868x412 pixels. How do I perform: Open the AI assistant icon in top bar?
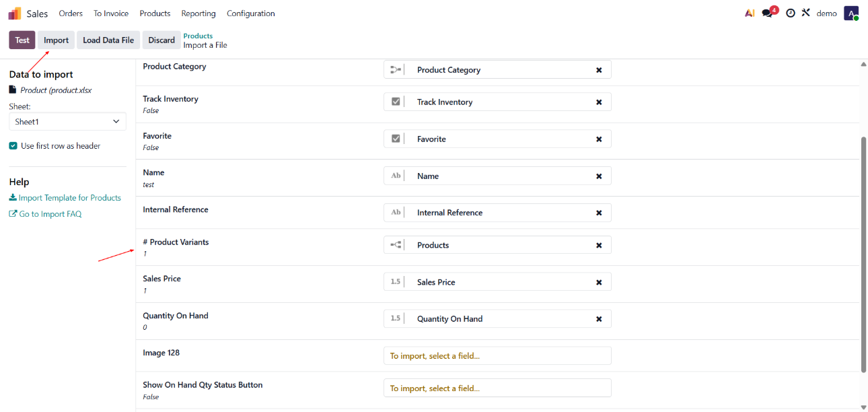pos(750,13)
